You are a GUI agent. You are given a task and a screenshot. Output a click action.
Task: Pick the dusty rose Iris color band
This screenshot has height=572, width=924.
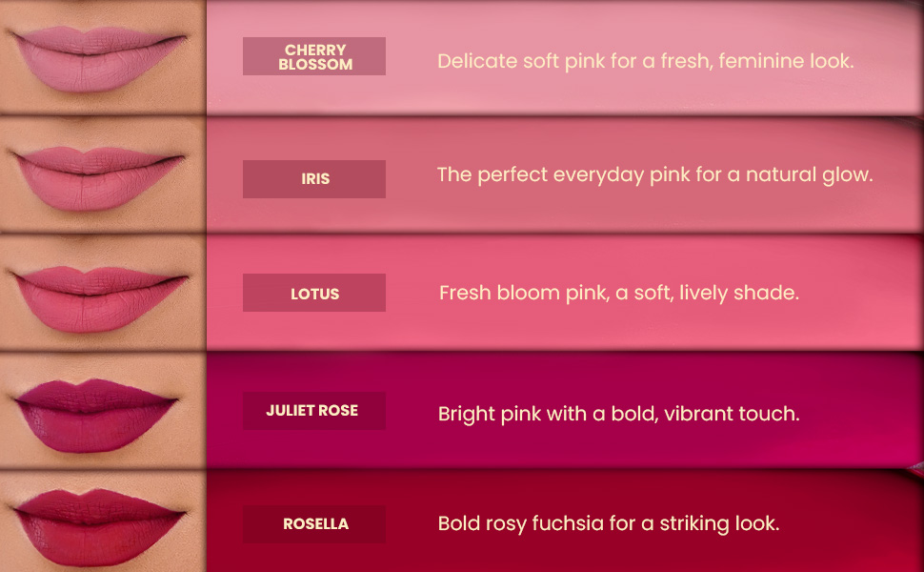pos(565,174)
